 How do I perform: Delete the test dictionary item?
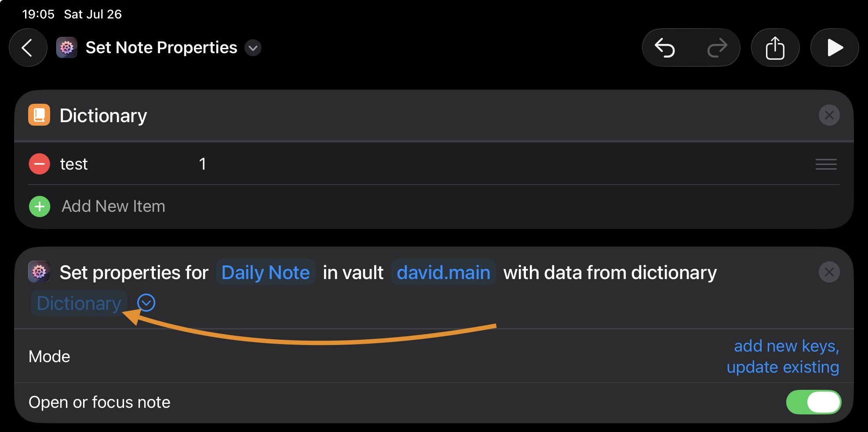coord(40,164)
